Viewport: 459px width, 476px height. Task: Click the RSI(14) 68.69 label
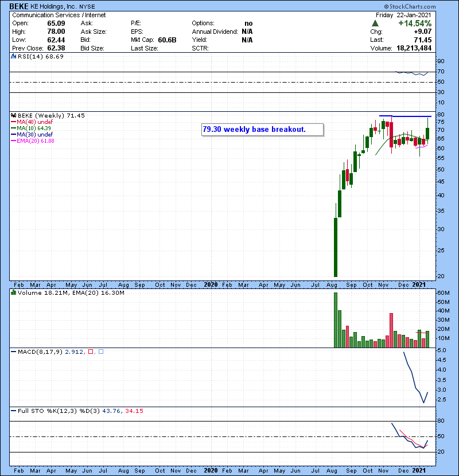41,56
